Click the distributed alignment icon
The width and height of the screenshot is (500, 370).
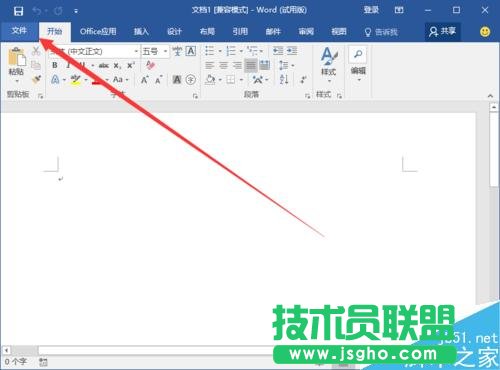pos(265,65)
